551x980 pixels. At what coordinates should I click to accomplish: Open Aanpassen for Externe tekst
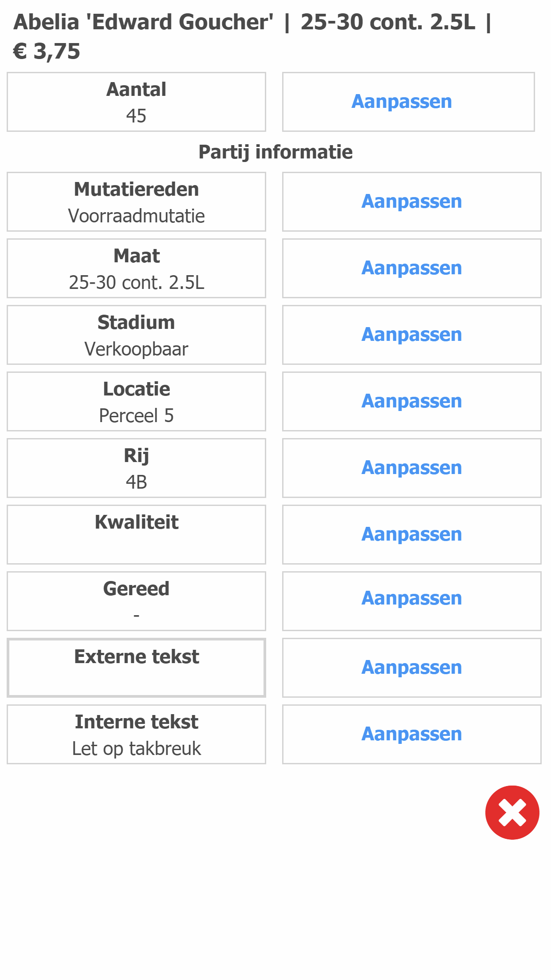pos(412,668)
